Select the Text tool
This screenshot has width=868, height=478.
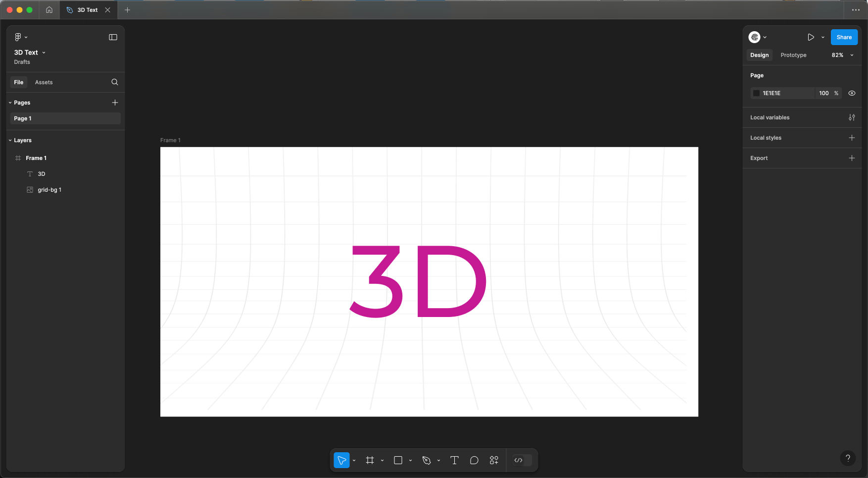point(454,460)
